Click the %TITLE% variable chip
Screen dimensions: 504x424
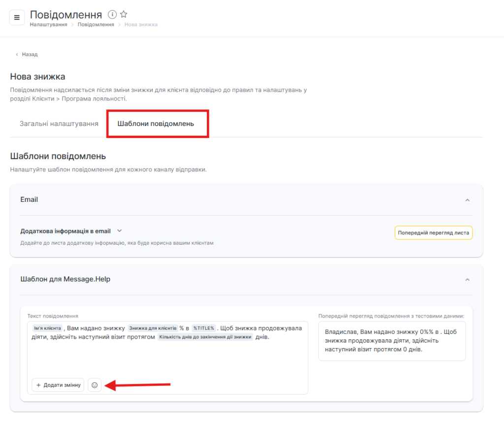(203, 328)
